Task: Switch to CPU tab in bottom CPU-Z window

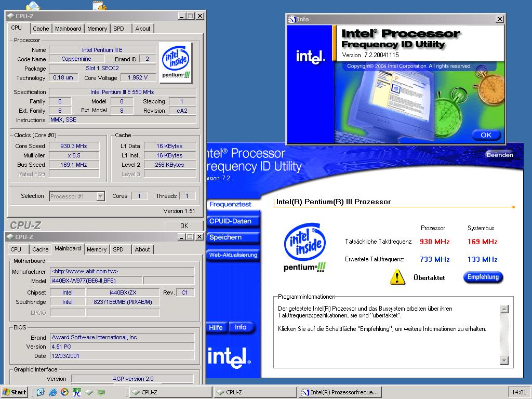Action: point(16,249)
